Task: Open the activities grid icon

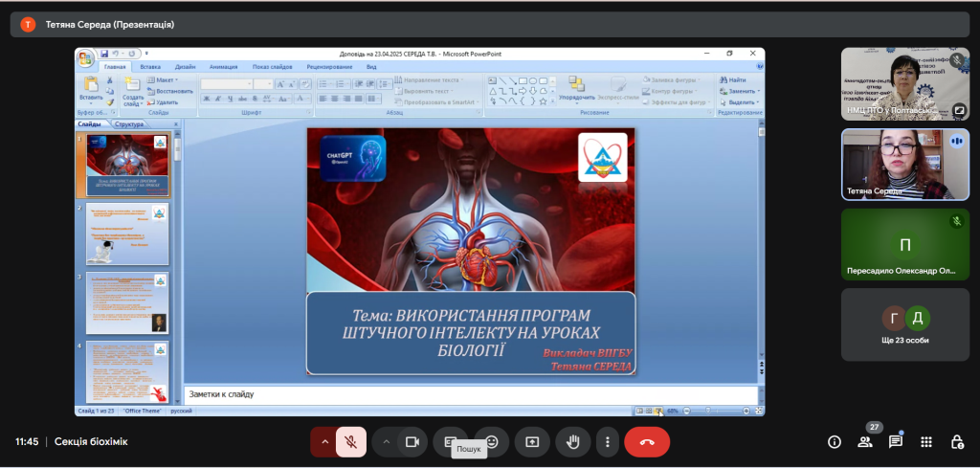Action: coord(925,441)
